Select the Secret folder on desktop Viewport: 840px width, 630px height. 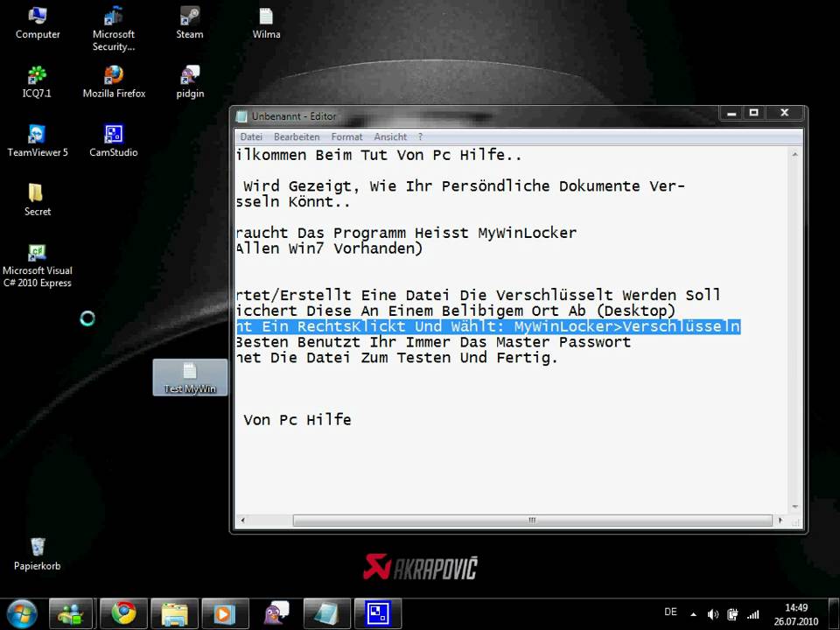coord(38,199)
